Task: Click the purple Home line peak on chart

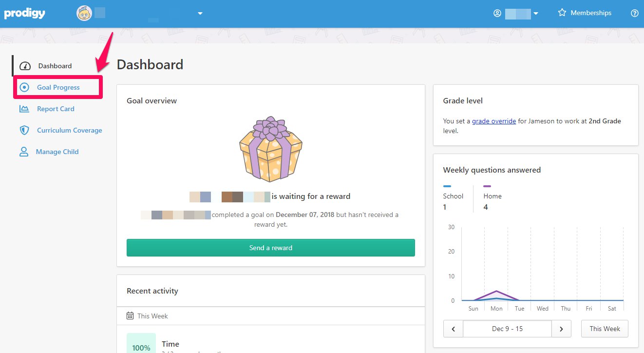Action: tap(496, 291)
